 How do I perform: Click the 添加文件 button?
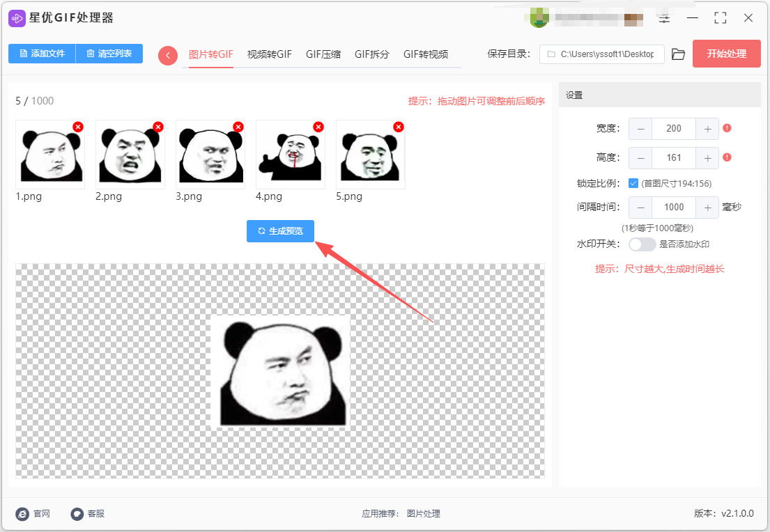[x=43, y=54]
